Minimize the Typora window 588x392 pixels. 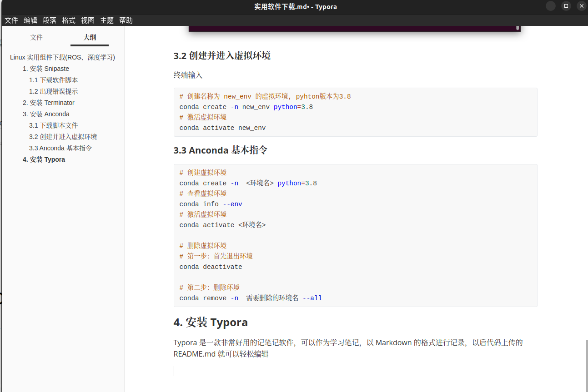(551, 6)
